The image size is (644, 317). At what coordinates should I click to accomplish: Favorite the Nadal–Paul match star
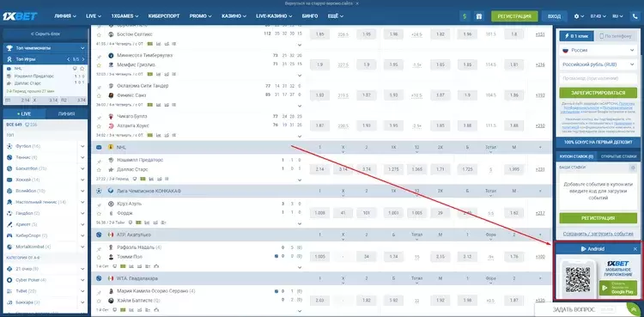99,257
